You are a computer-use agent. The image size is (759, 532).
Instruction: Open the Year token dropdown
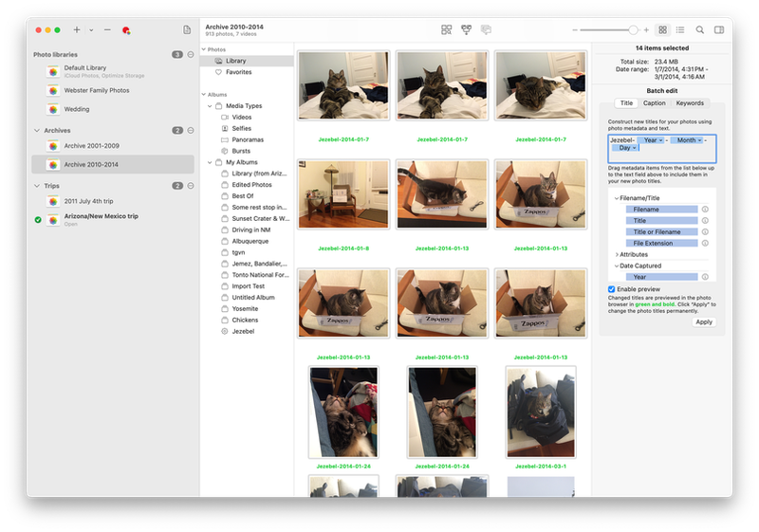tap(660, 140)
